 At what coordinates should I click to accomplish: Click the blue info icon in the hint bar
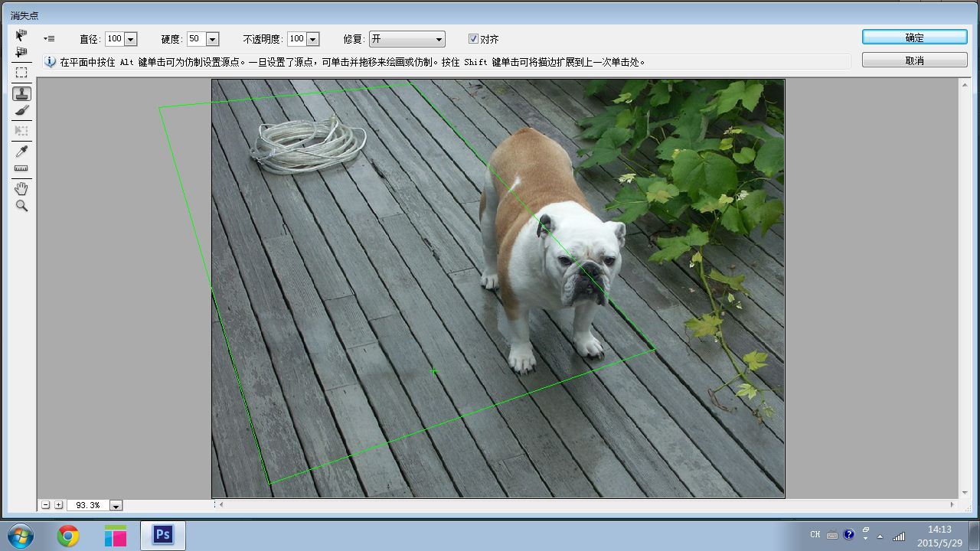pos(51,62)
